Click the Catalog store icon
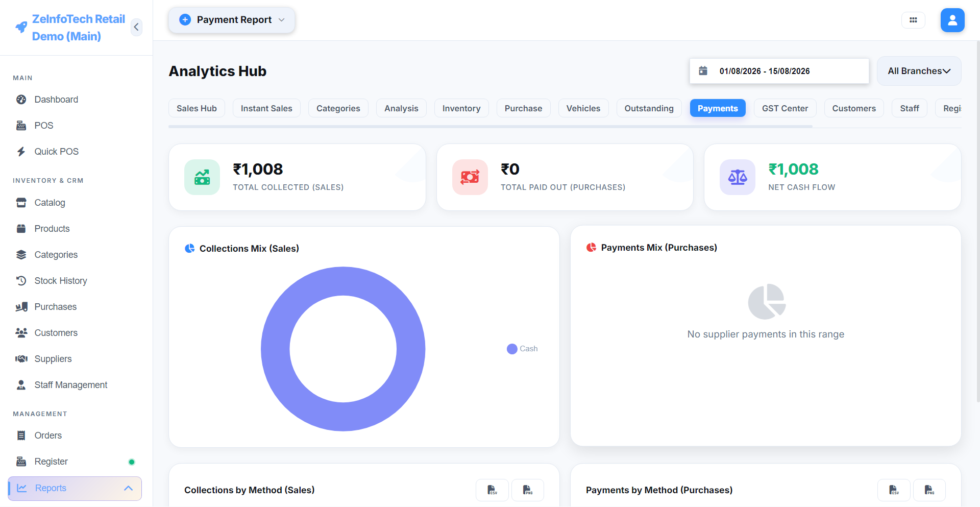 click(21, 203)
